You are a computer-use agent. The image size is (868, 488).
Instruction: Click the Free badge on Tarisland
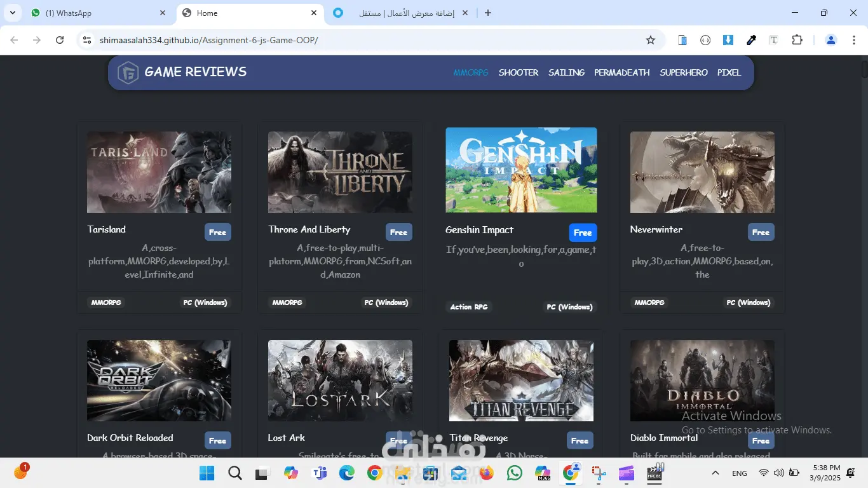[x=218, y=232]
